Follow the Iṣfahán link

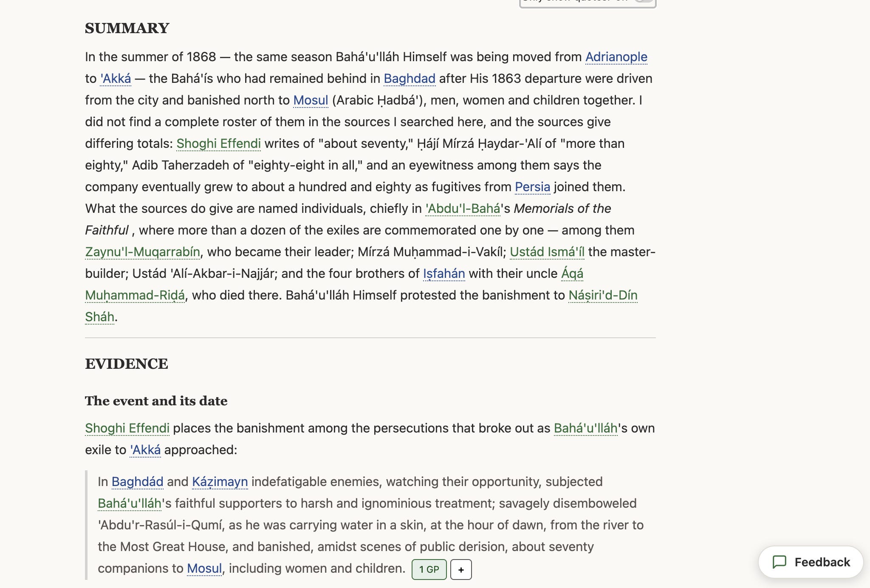pyautogui.click(x=444, y=274)
